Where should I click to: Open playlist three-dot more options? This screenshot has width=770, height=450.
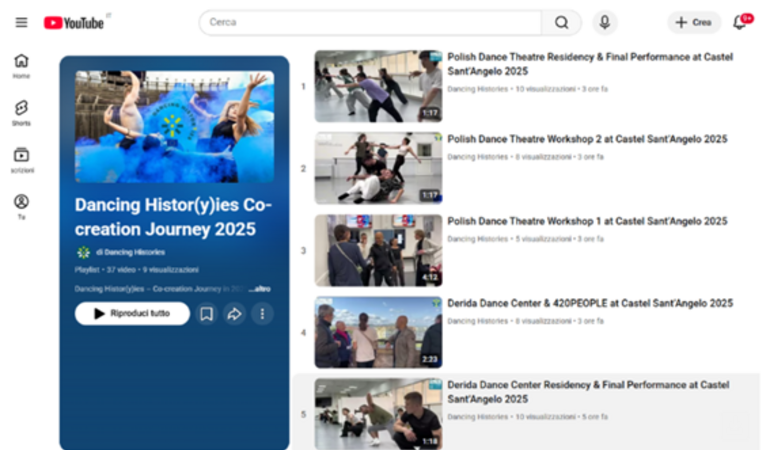click(262, 313)
